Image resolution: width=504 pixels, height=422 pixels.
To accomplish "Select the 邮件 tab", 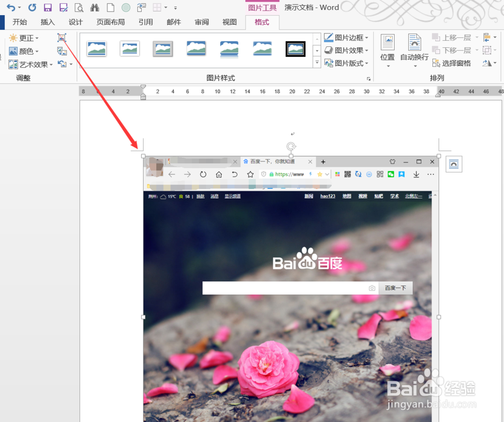I will [173, 22].
